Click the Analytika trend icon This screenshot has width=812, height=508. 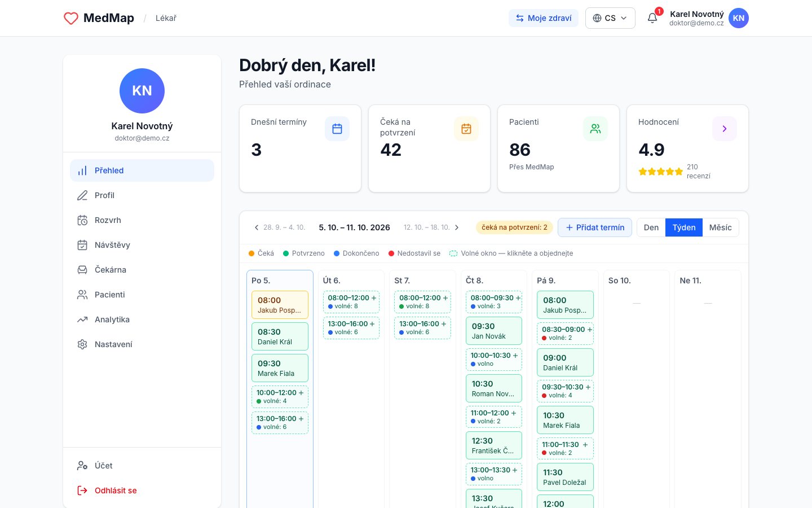(82, 319)
